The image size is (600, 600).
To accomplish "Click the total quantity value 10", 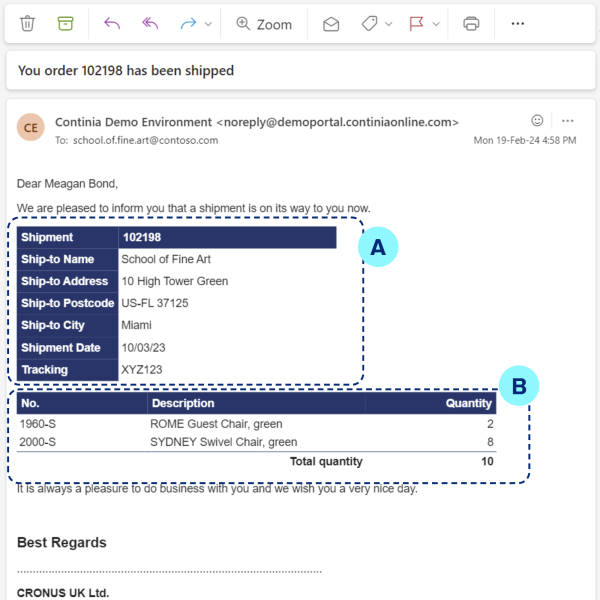I will [x=487, y=461].
